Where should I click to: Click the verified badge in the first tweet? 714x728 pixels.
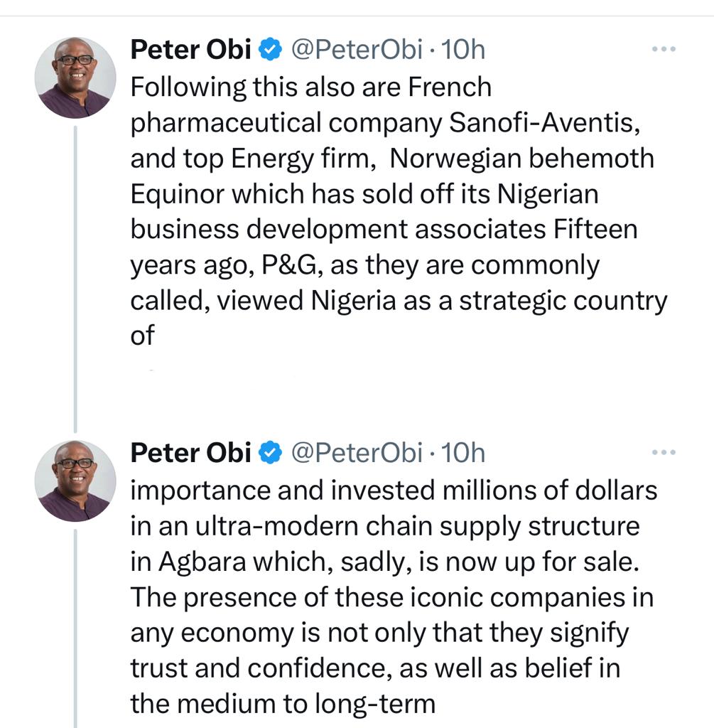pyautogui.click(x=271, y=50)
